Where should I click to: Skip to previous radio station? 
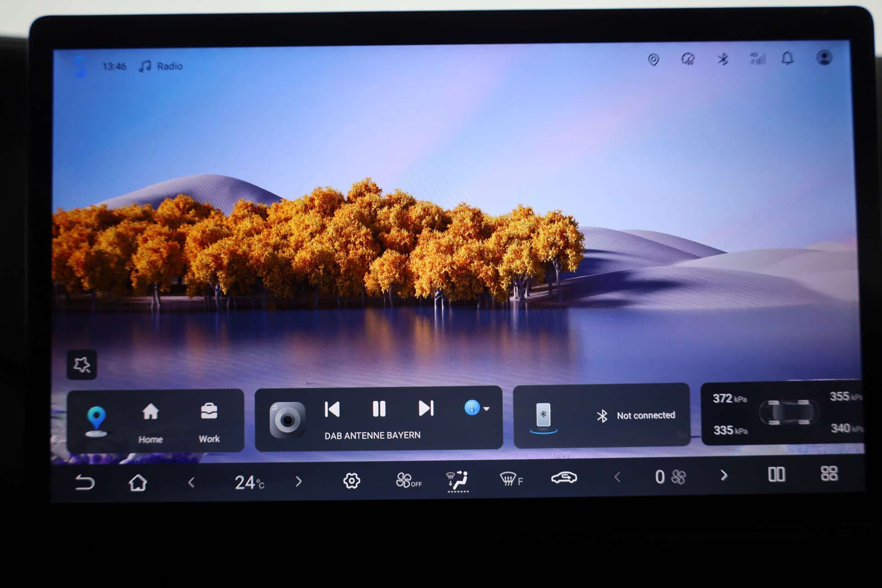click(x=332, y=409)
